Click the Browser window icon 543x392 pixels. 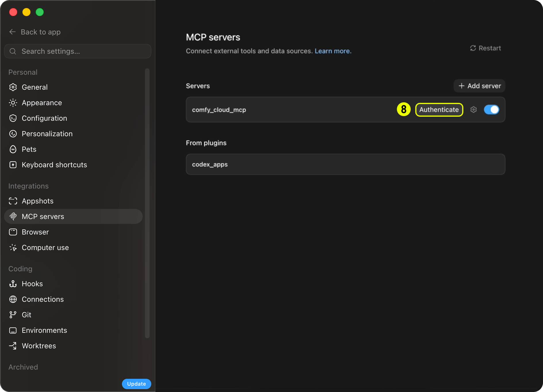(x=13, y=232)
